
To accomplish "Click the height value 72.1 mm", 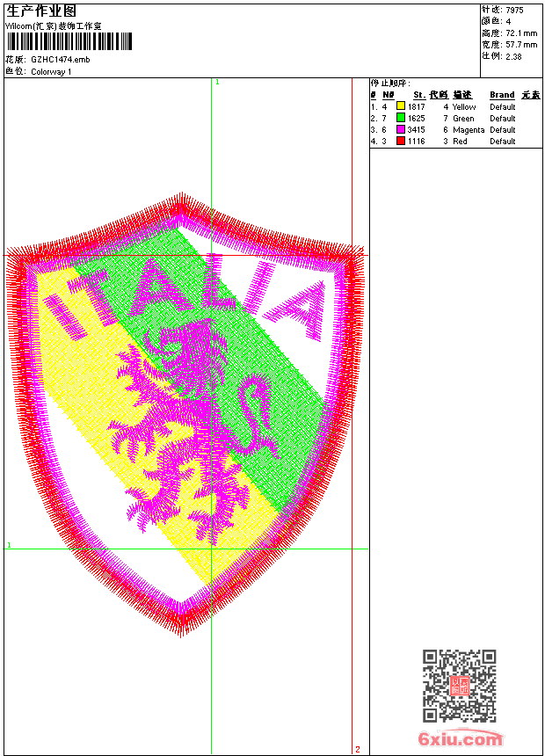I will [x=521, y=33].
